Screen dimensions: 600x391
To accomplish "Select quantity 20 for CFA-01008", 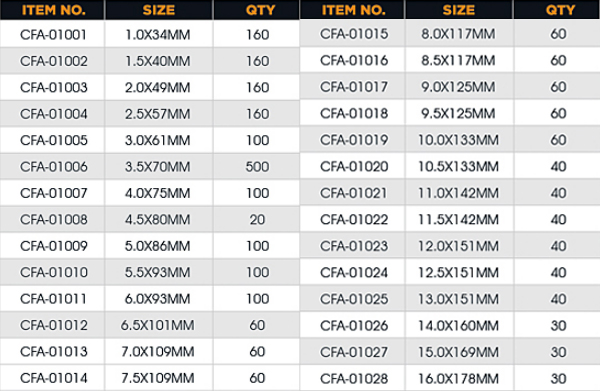I will [257, 220].
